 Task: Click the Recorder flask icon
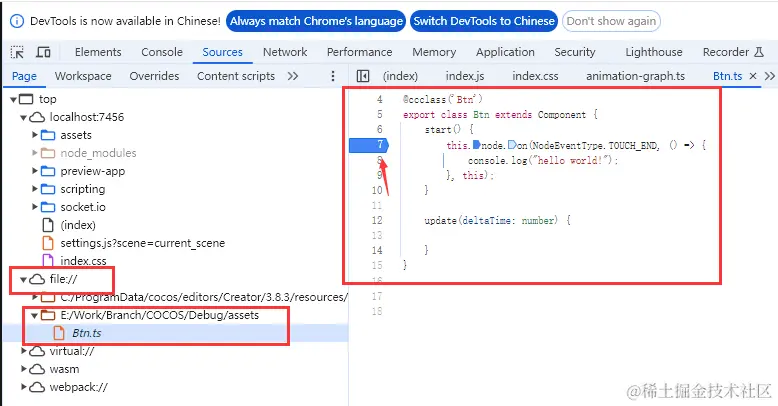coord(759,52)
